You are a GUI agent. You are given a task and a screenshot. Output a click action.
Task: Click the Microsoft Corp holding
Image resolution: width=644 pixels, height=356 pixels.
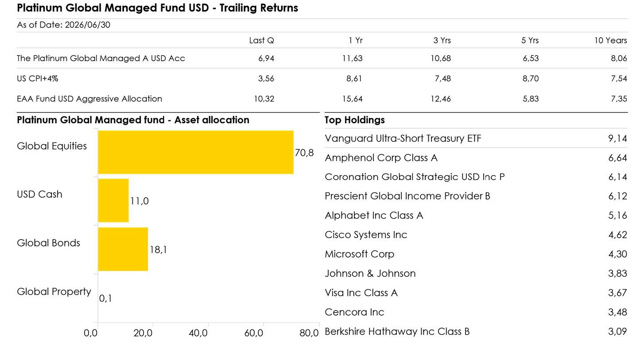pos(476,254)
